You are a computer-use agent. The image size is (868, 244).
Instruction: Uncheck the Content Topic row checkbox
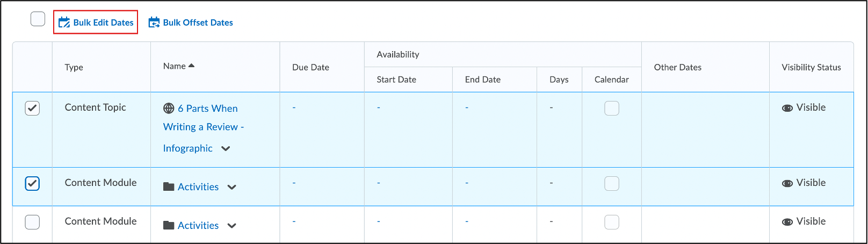click(32, 108)
